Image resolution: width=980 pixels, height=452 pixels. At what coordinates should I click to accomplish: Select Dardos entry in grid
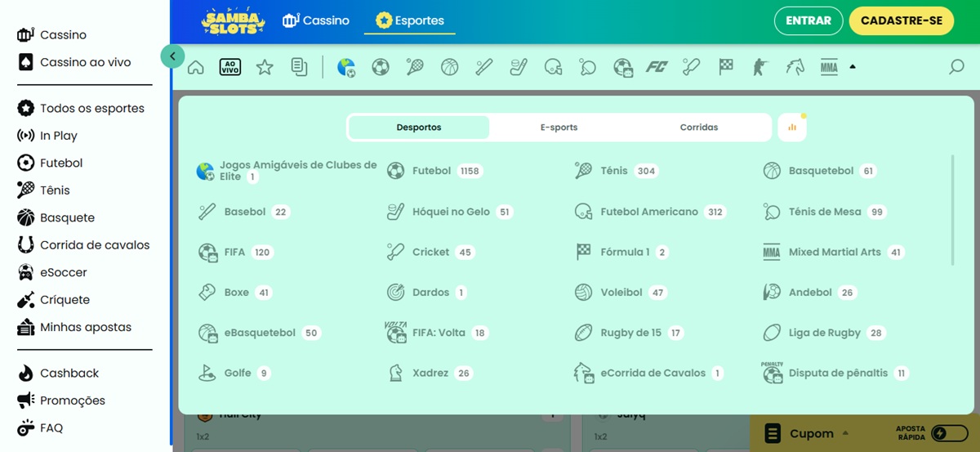coord(427,293)
